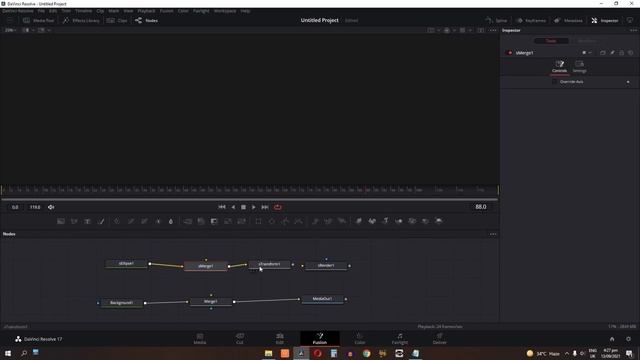The height and width of the screenshot is (360, 640).
Task: Open the viewer zoom percentage dropdown
Action: [x=10, y=30]
